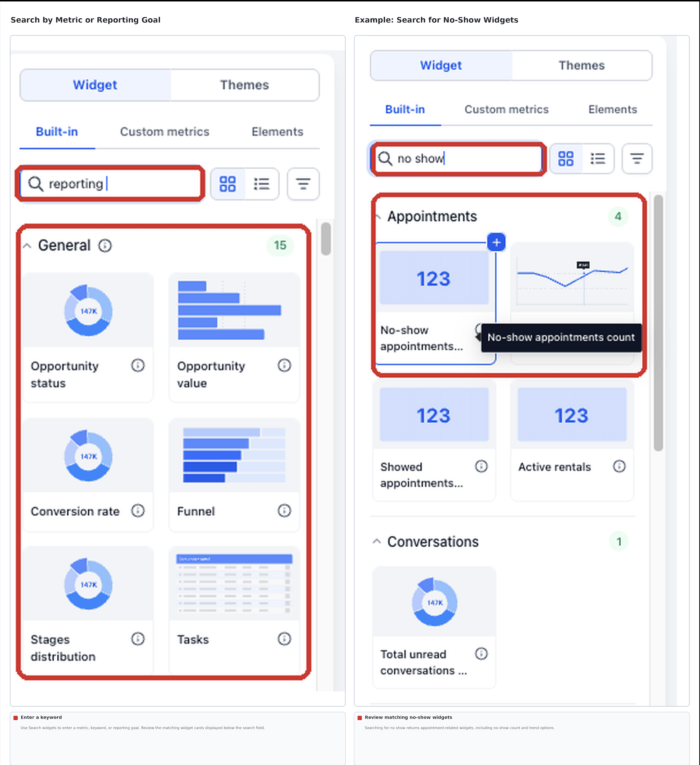Viewport: 700px width, 765px height.
Task: Switch to grid view in left panel
Action: click(228, 184)
